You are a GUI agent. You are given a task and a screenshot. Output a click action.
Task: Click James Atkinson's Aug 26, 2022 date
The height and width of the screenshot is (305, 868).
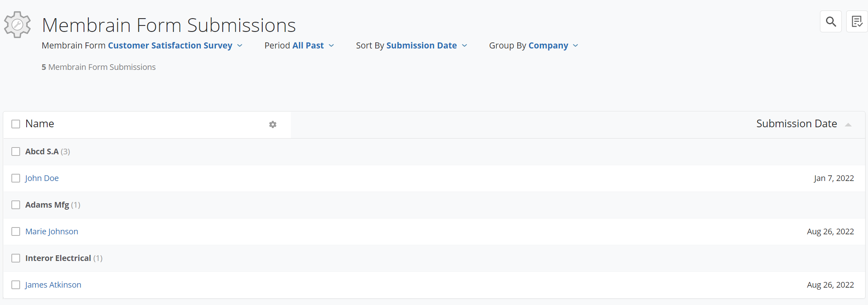pyautogui.click(x=830, y=285)
